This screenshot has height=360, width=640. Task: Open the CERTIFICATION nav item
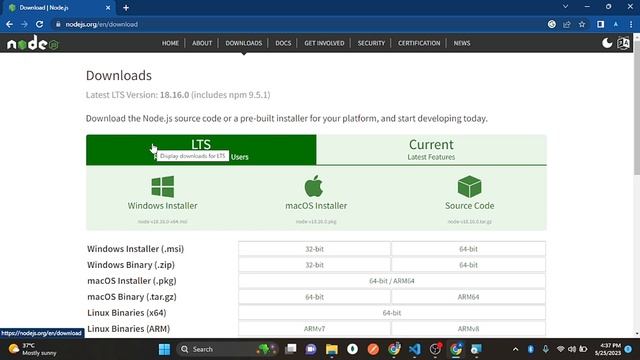coord(419,43)
